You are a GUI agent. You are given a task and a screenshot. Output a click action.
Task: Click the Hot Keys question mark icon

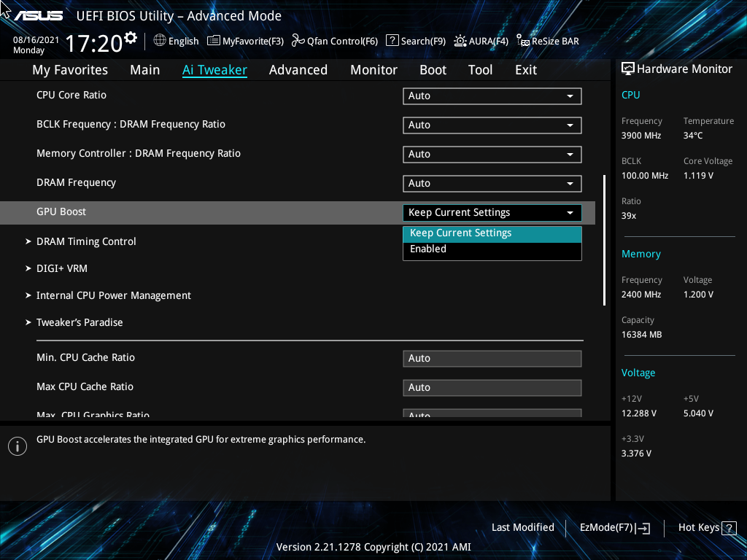click(x=729, y=528)
